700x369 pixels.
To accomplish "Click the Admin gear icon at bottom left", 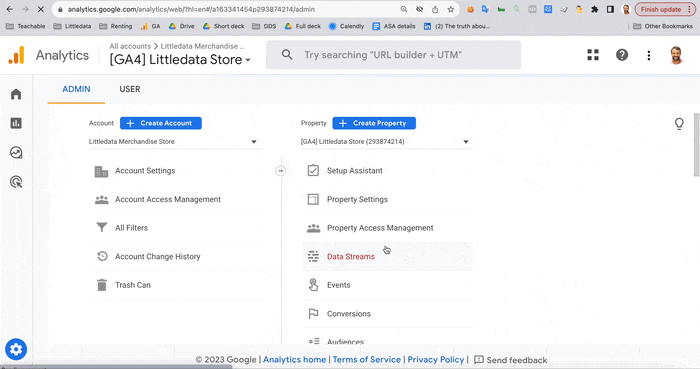I will pyautogui.click(x=16, y=349).
